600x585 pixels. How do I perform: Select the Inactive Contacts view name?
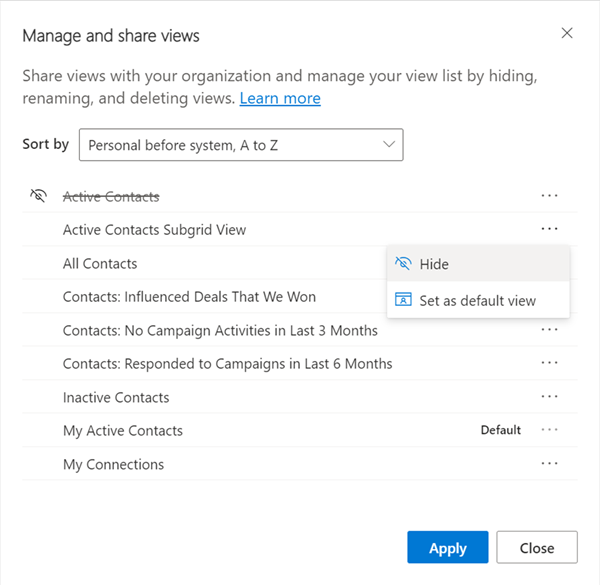tap(116, 397)
